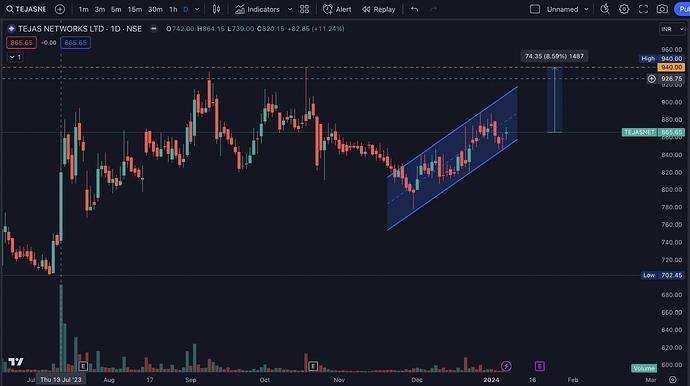690x386 pixels.
Task: Collapse the indicator legend showing 1
Action: click(15, 57)
